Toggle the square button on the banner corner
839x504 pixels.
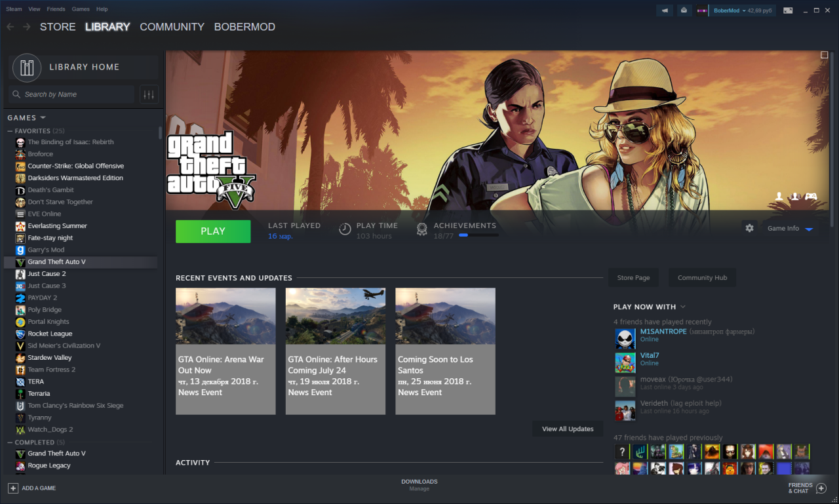825,55
